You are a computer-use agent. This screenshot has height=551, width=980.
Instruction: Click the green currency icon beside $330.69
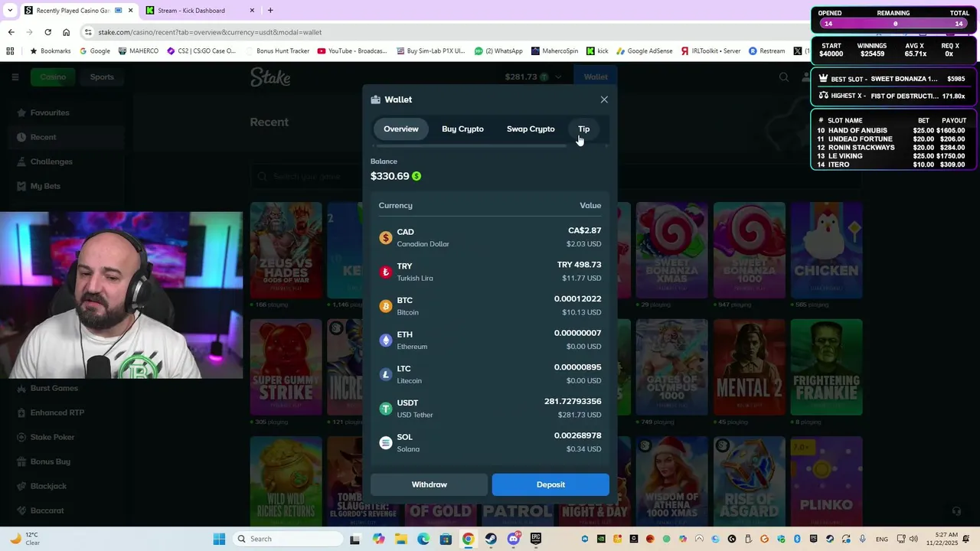[416, 176]
